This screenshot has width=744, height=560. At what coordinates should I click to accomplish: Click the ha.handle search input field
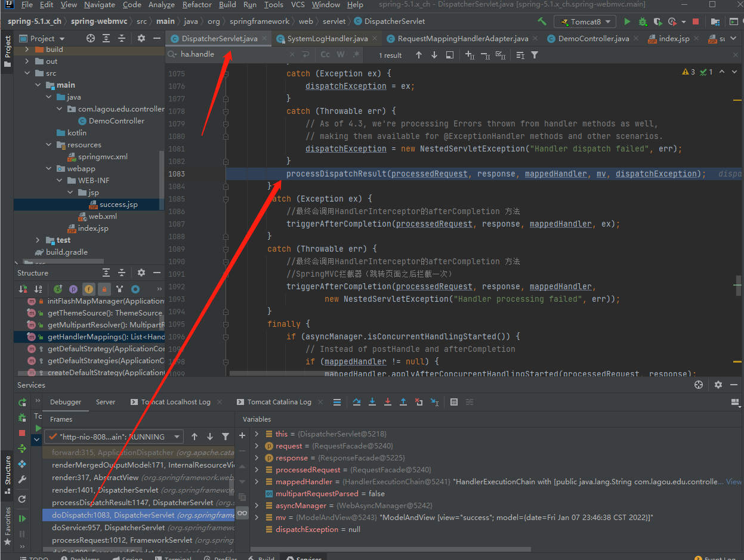coord(197,54)
